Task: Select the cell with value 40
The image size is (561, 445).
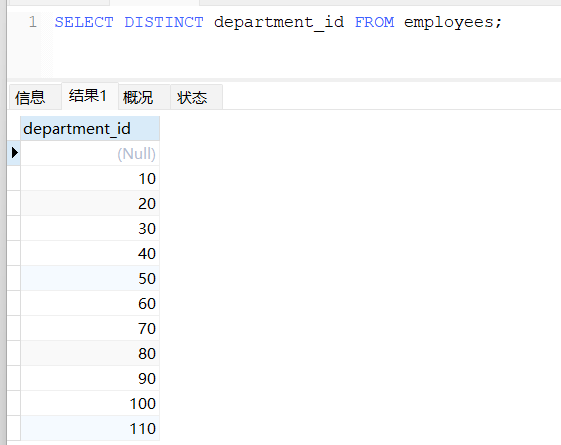Action: click(90, 253)
